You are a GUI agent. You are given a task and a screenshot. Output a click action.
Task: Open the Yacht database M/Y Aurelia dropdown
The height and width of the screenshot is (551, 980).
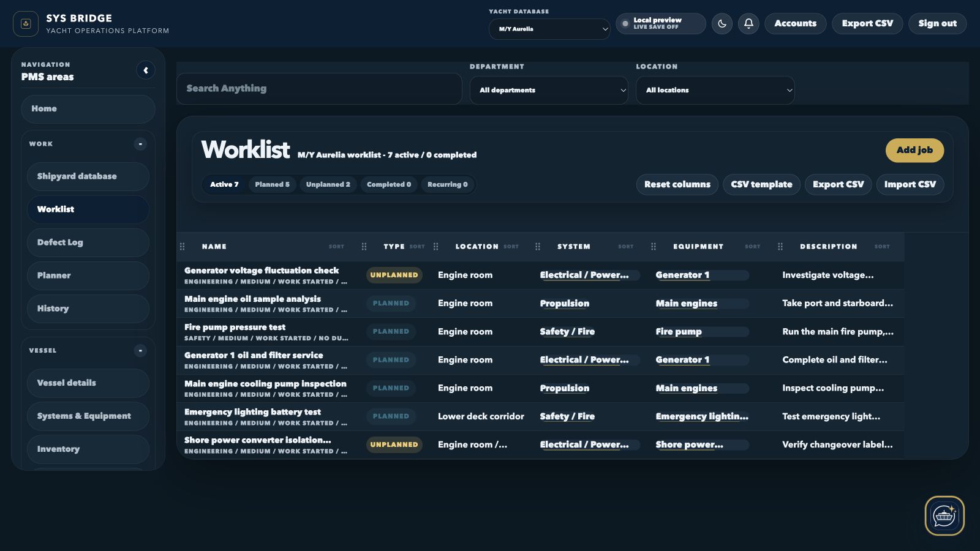point(549,29)
